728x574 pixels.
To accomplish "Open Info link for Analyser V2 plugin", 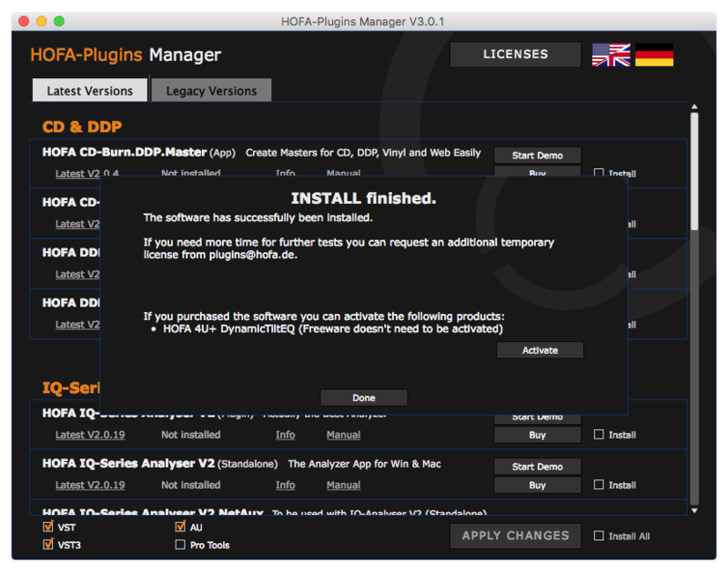I will coord(285,435).
